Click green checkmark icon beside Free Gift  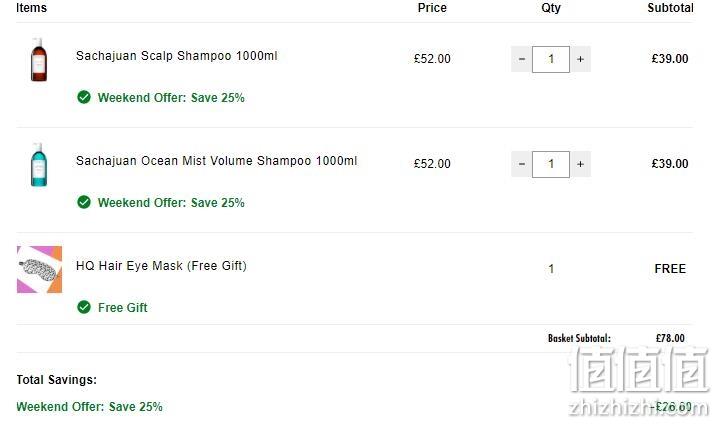[x=84, y=307]
